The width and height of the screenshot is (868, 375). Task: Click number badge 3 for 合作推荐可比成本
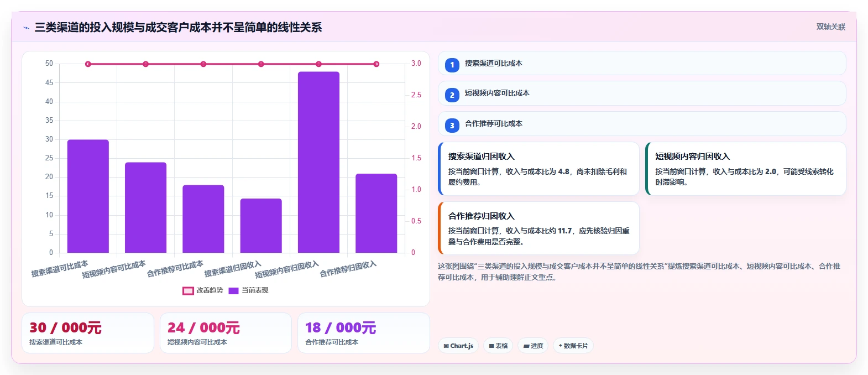452,126
